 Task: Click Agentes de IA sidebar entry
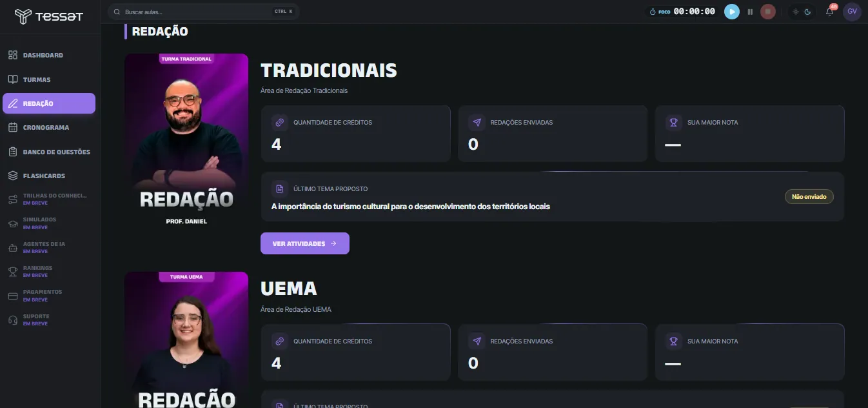coord(49,247)
